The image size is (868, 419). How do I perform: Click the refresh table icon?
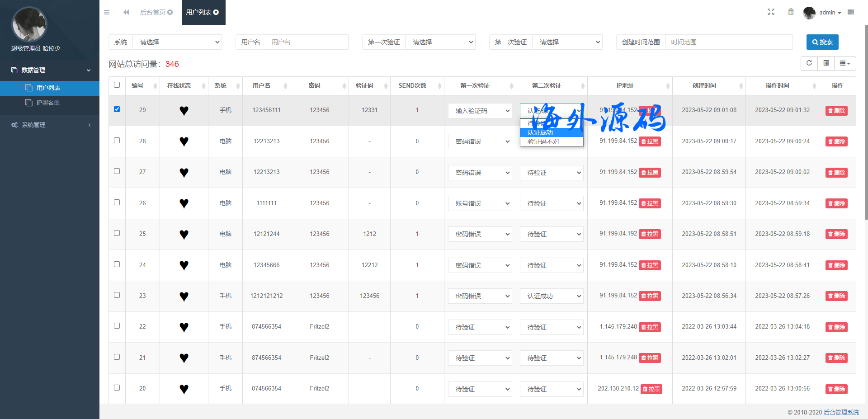pyautogui.click(x=809, y=63)
